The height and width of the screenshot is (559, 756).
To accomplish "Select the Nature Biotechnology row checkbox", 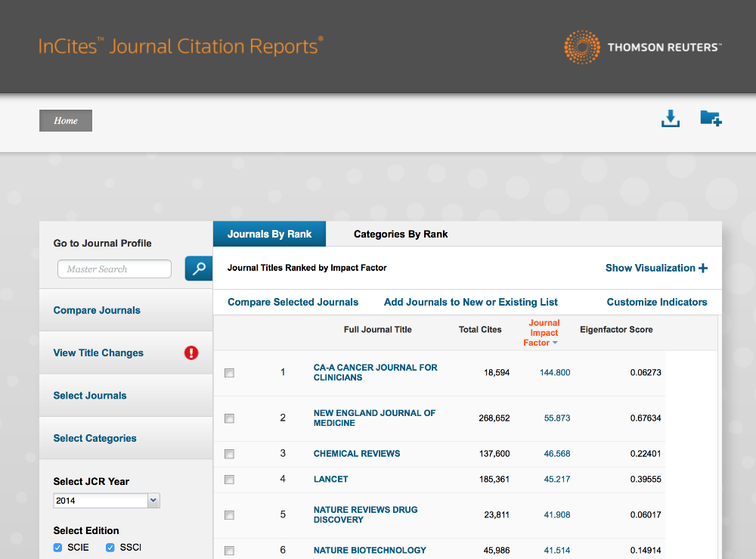I will [x=230, y=551].
